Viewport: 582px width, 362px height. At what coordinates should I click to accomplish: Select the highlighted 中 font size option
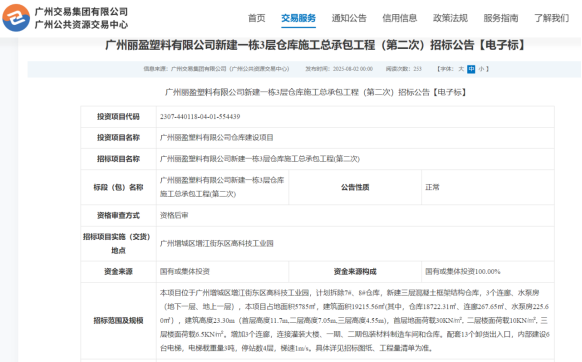(471, 69)
